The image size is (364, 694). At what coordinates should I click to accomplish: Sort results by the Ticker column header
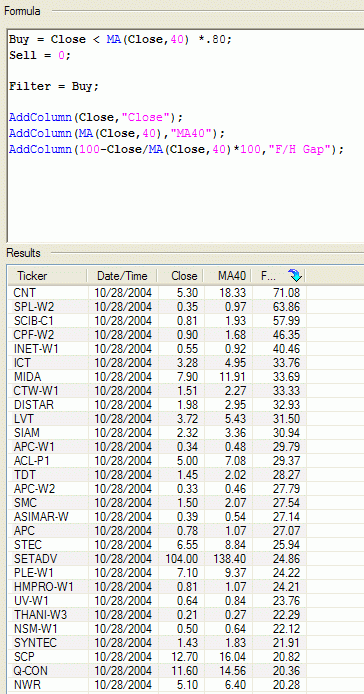47,276
